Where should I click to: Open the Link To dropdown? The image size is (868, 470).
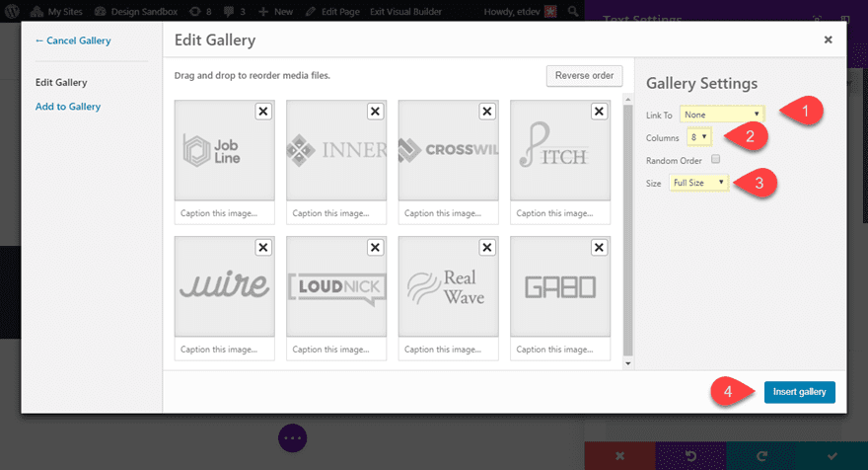point(721,114)
